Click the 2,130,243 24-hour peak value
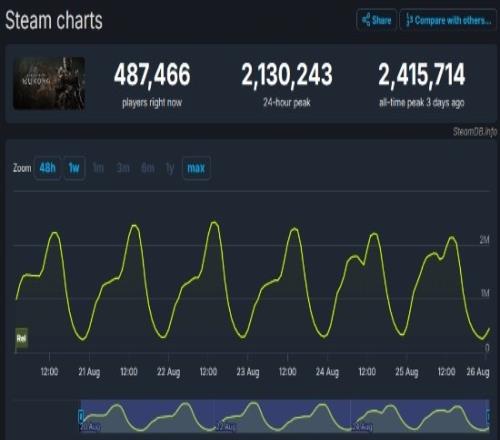 pos(287,74)
